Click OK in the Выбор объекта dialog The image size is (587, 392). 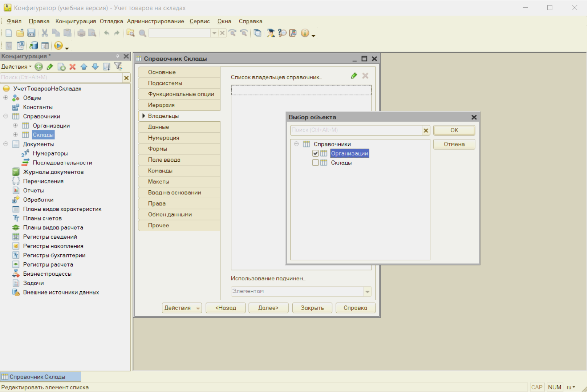tap(454, 130)
